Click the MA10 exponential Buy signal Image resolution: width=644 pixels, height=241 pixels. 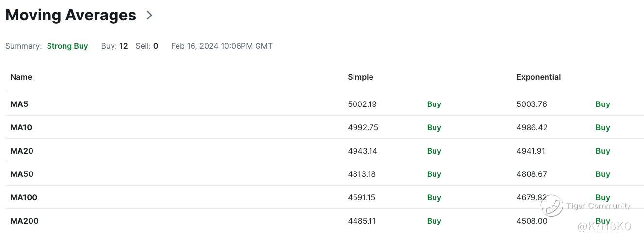(x=603, y=127)
